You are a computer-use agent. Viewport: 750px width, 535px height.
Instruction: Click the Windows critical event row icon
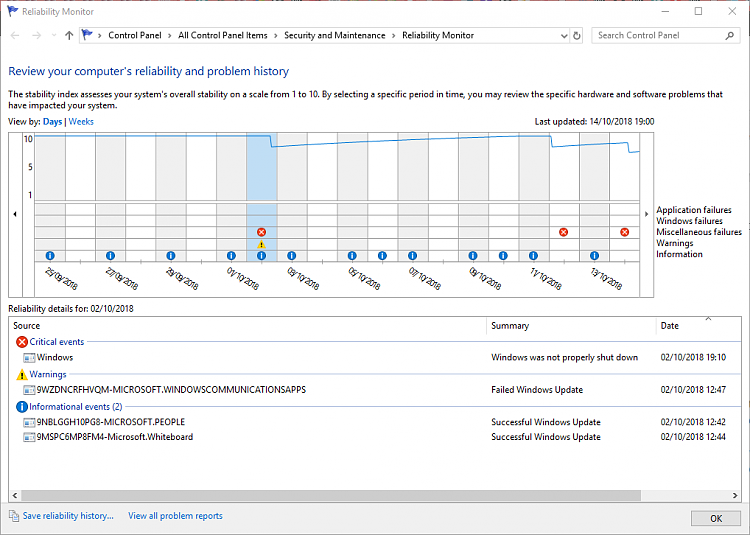tap(29, 358)
